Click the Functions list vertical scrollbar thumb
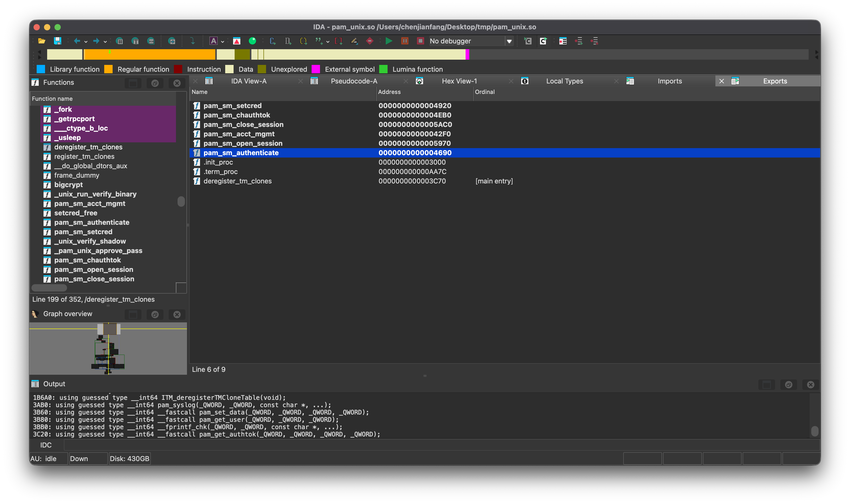The height and width of the screenshot is (504, 850). (181, 201)
